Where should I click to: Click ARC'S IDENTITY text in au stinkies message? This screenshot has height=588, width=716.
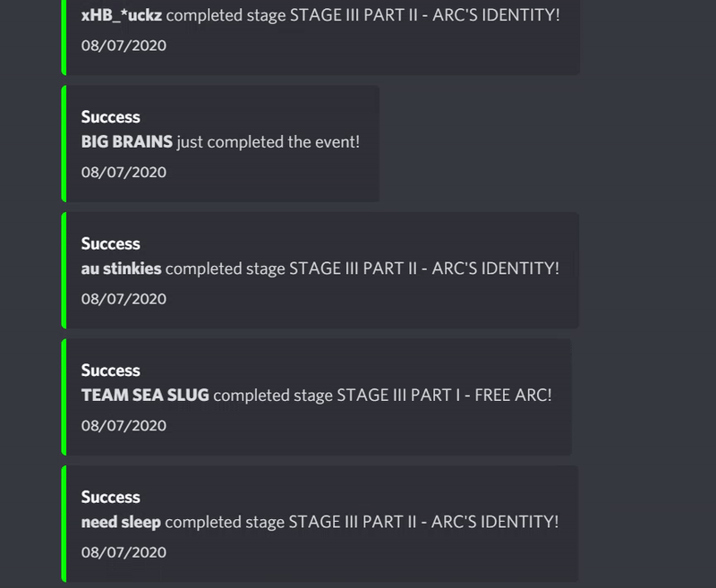(x=498, y=268)
